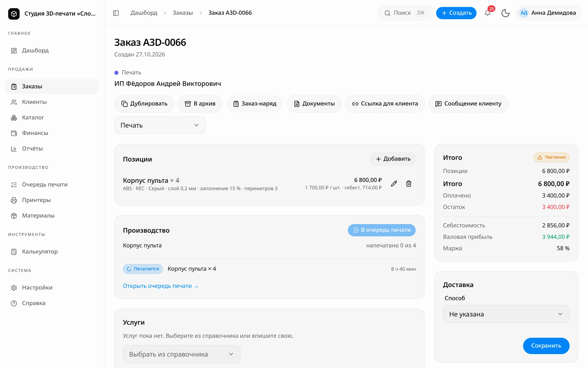588x368 pixels.
Task: Add a position with Добавить
Action: click(x=393, y=159)
